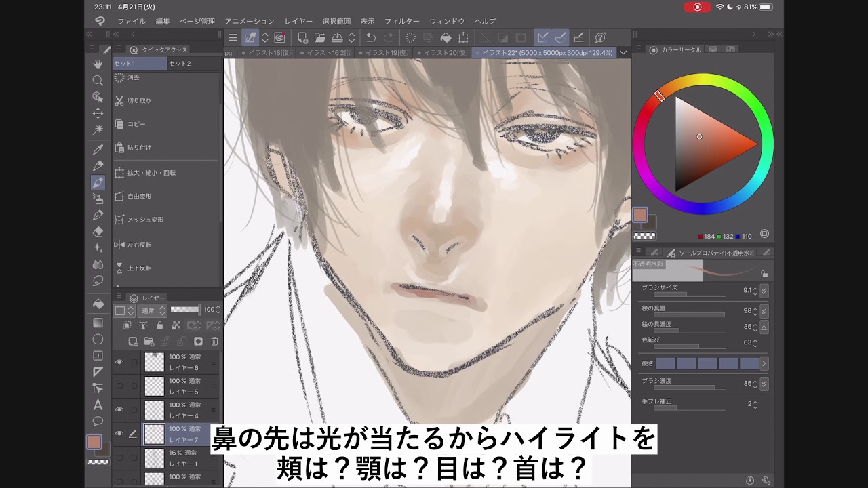Adjust layer opacity slider
868x488 pixels.
click(x=185, y=310)
